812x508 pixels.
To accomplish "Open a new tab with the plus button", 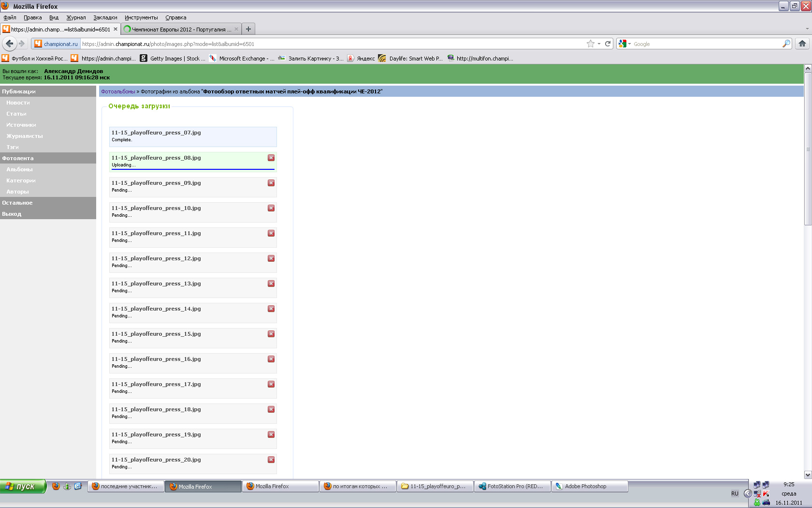I will [248, 29].
